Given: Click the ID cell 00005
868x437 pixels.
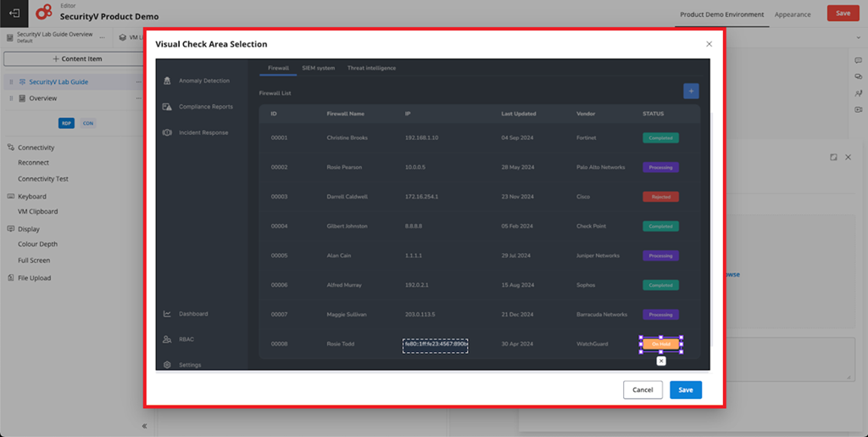Looking at the screenshot, I should (279, 256).
